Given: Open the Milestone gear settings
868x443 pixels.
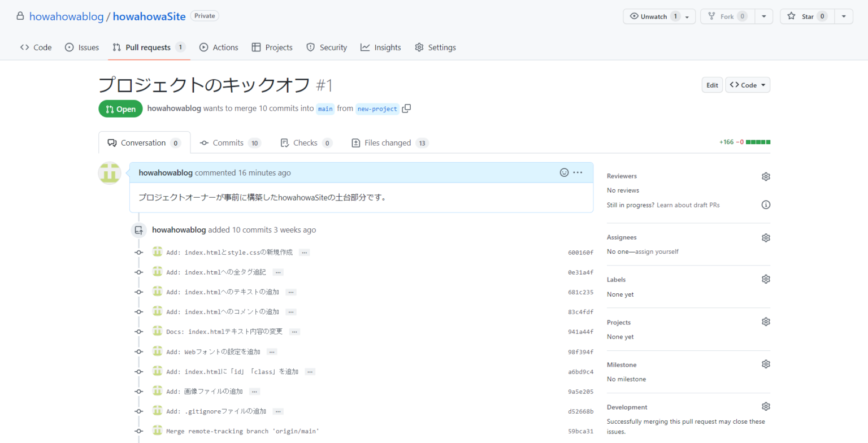Looking at the screenshot, I should point(766,364).
